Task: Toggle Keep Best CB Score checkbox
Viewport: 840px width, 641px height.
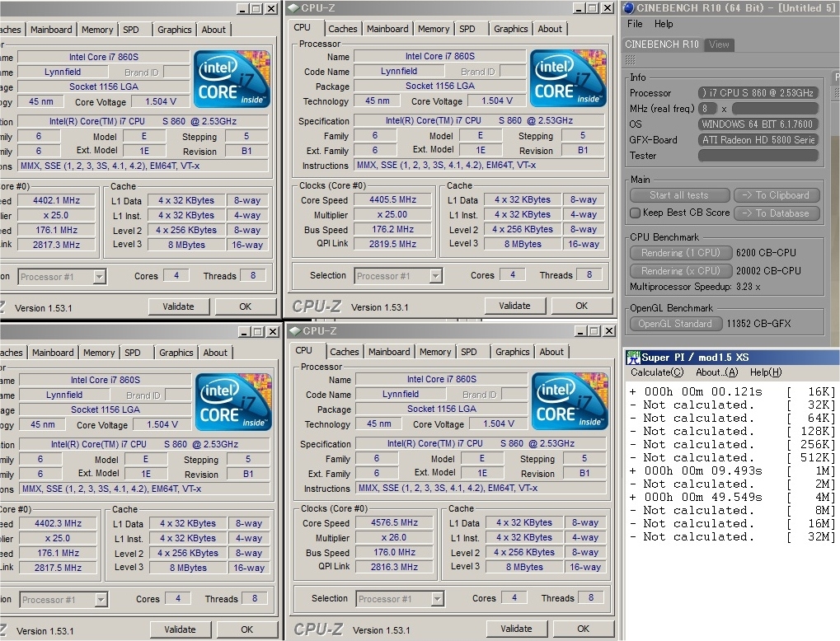Action: 636,213
